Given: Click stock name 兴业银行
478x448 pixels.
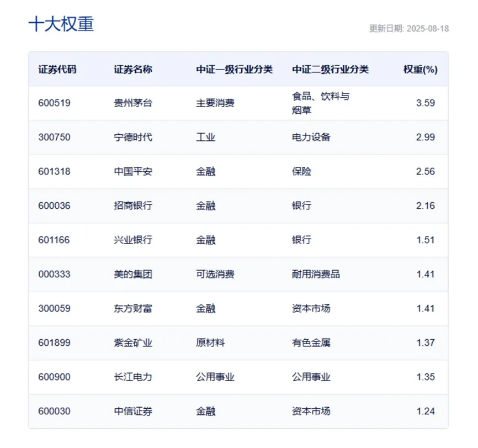Looking at the screenshot, I should [x=133, y=240].
